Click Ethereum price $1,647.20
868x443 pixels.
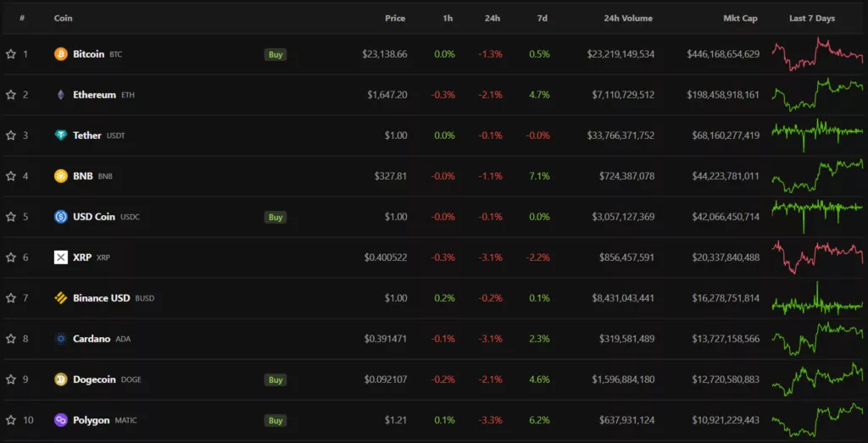(x=387, y=95)
